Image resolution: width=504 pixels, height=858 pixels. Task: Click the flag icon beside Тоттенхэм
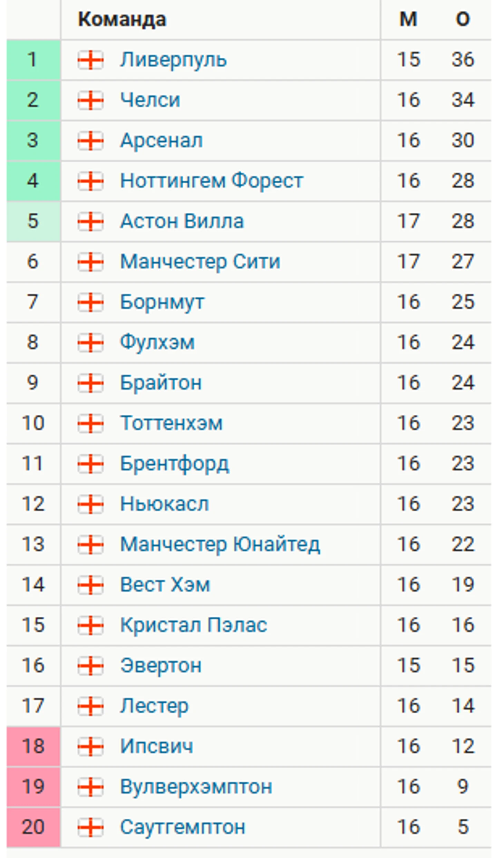[90, 423]
